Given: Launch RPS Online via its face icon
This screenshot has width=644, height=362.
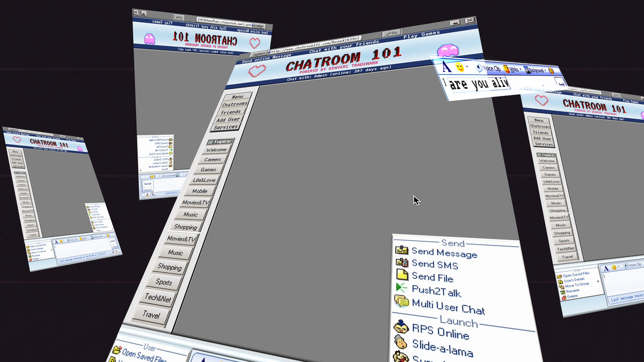Looking at the screenshot, I should pyautogui.click(x=401, y=327).
